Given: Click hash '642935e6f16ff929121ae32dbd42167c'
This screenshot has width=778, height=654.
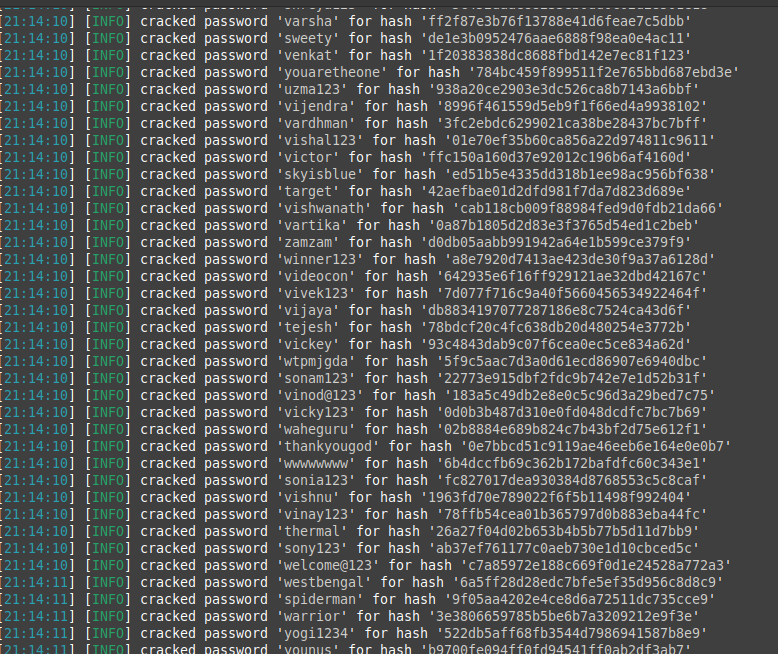Looking at the screenshot, I should [x=572, y=276].
